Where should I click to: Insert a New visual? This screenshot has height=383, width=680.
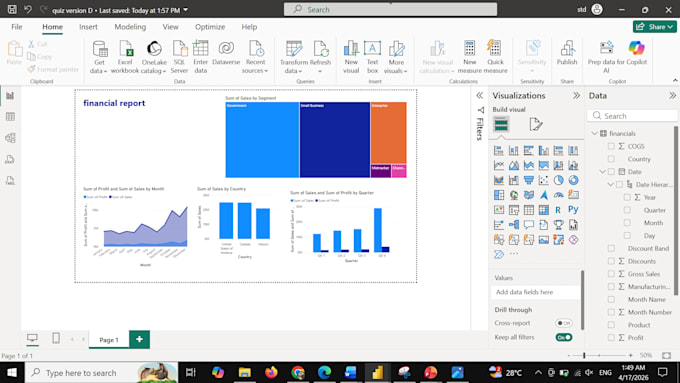(x=351, y=57)
